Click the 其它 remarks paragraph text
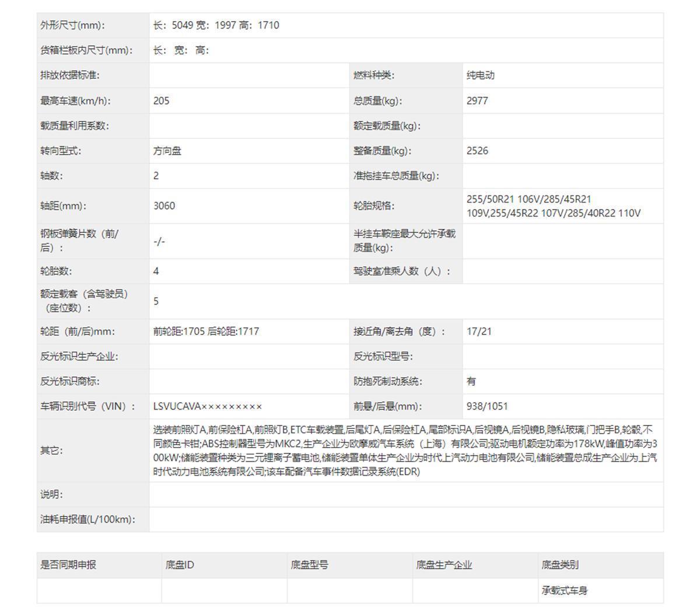The width and height of the screenshot is (700, 607). [405, 451]
